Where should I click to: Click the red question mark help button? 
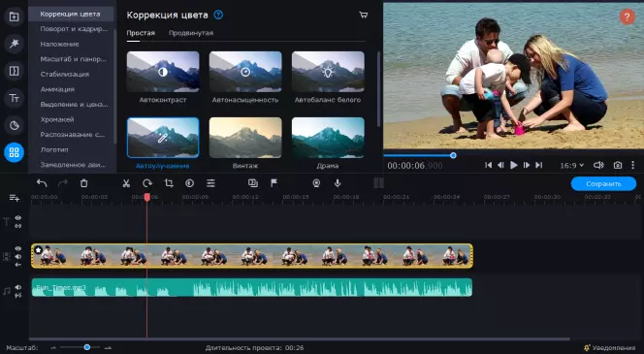tap(628, 16)
